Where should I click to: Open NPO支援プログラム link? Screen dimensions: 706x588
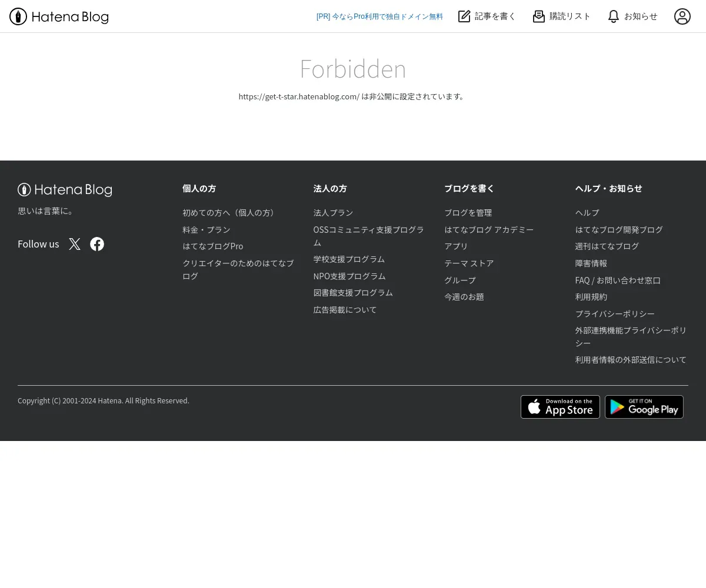[x=349, y=276]
